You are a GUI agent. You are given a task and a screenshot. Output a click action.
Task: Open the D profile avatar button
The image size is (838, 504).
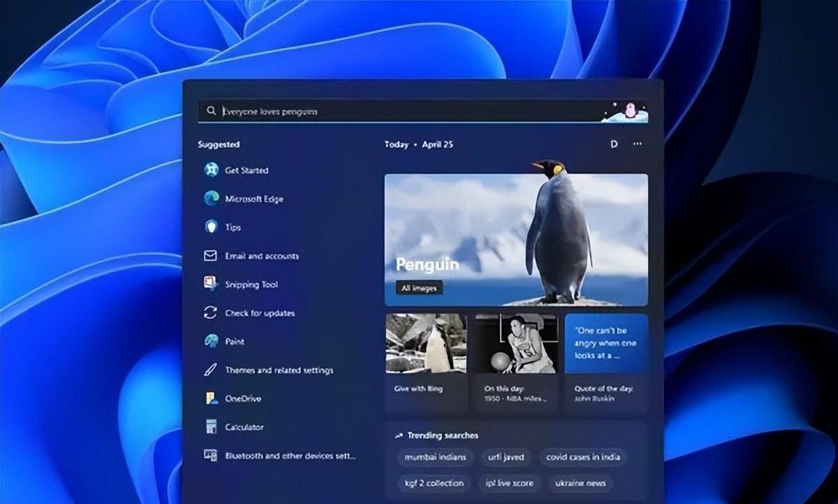pyautogui.click(x=614, y=144)
